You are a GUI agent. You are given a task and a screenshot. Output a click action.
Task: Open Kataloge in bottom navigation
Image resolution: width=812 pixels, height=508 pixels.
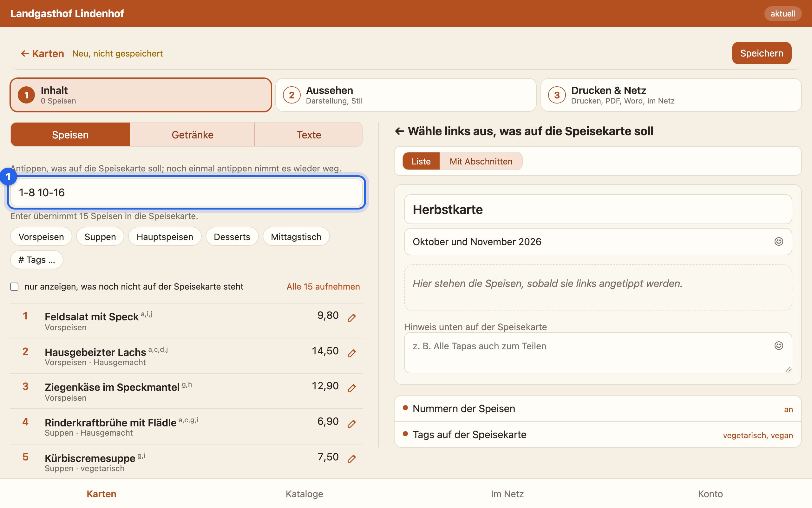pyautogui.click(x=304, y=494)
